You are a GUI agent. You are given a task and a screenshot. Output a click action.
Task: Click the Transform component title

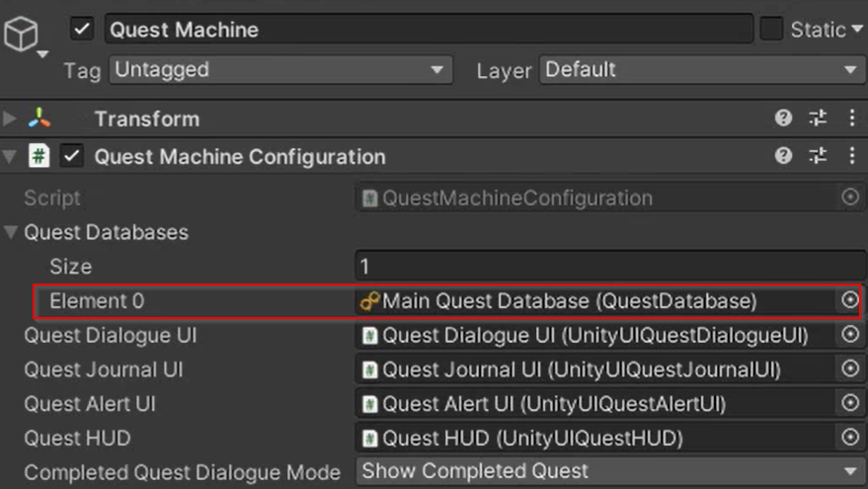[x=147, y=120]
